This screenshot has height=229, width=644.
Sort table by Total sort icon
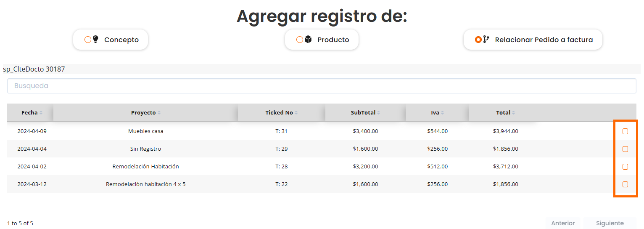point(514,113)
